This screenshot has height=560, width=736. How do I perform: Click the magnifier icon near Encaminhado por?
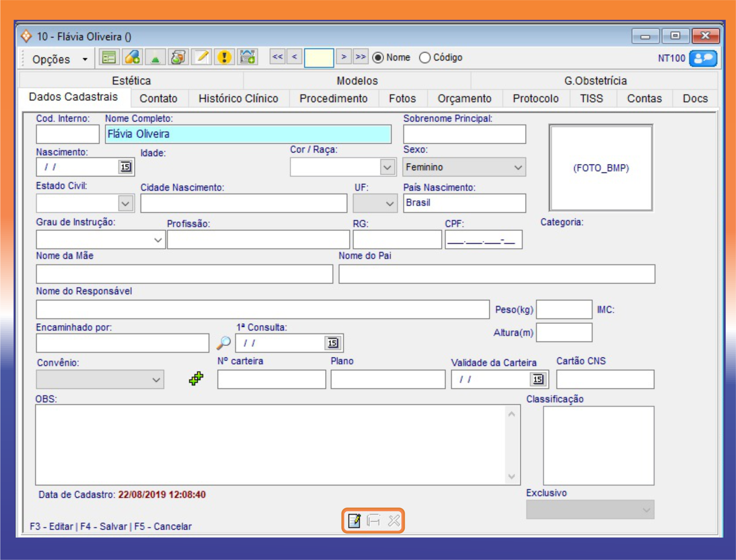(223, 342)
